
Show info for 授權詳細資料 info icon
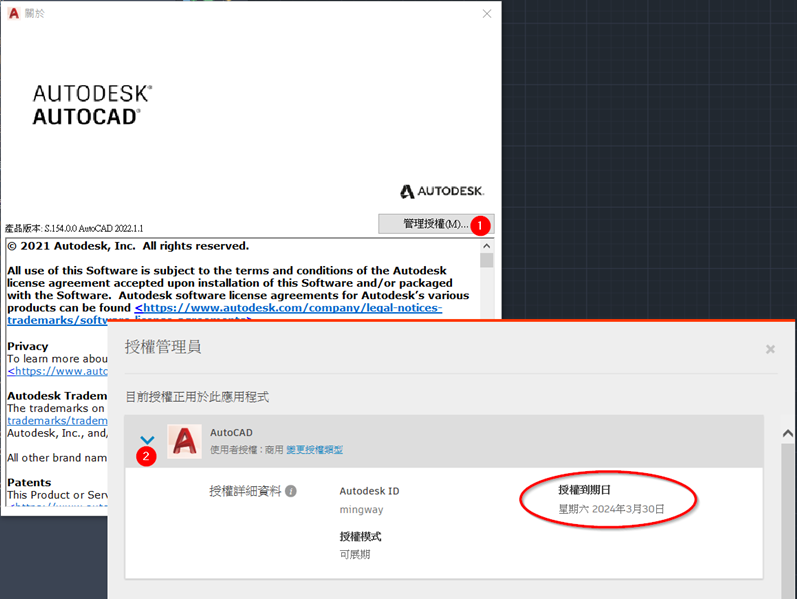(291, 491)
